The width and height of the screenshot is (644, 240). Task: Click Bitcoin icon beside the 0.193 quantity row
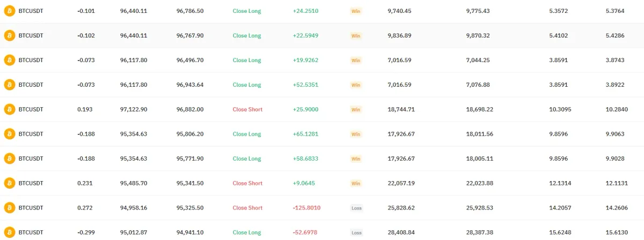9,109
